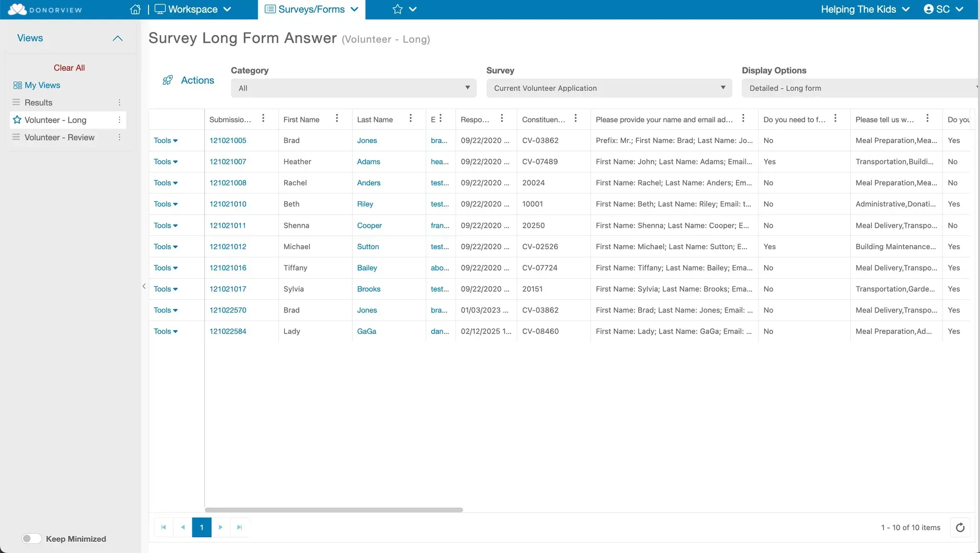Open Submission column three-dot menu

(263, 118)
